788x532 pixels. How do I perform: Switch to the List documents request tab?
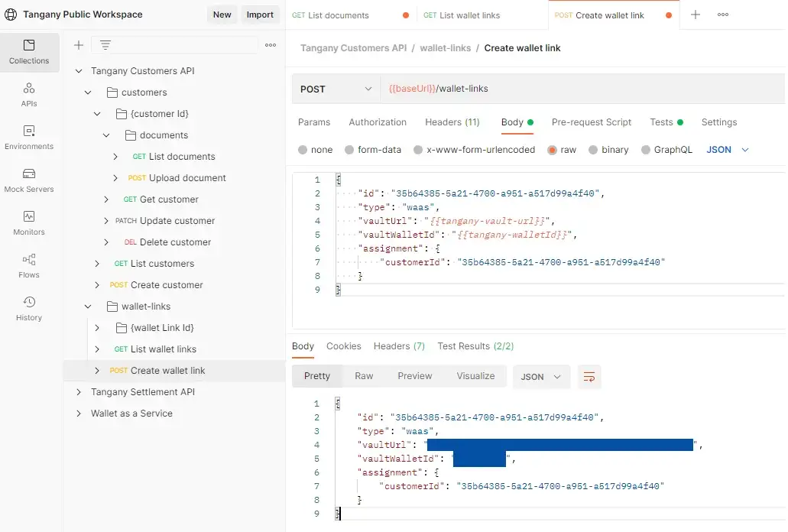350,15
